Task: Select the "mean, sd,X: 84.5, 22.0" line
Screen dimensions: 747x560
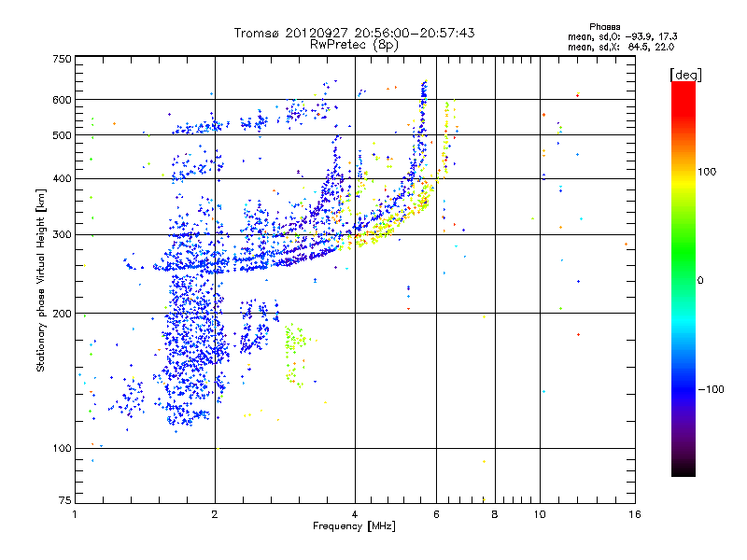Action: (621, 47)
